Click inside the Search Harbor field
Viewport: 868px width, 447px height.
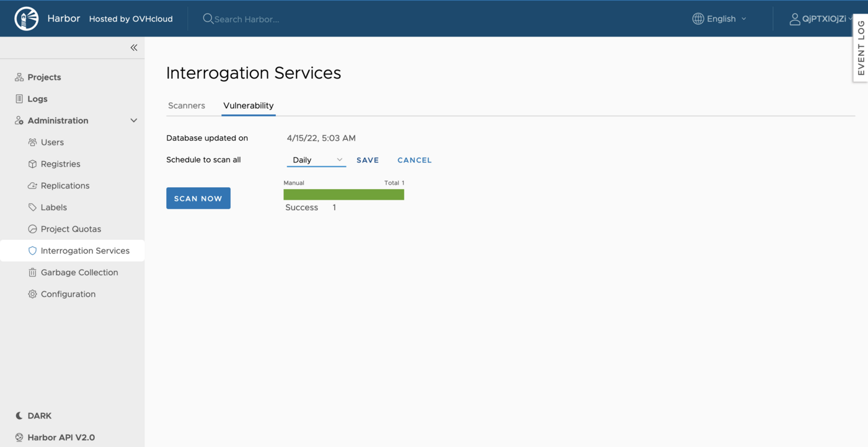pos(248,19)
